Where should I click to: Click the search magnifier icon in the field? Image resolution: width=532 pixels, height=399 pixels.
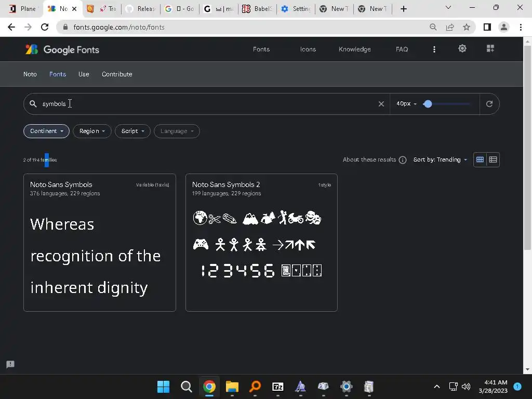(x=33, y=104)
